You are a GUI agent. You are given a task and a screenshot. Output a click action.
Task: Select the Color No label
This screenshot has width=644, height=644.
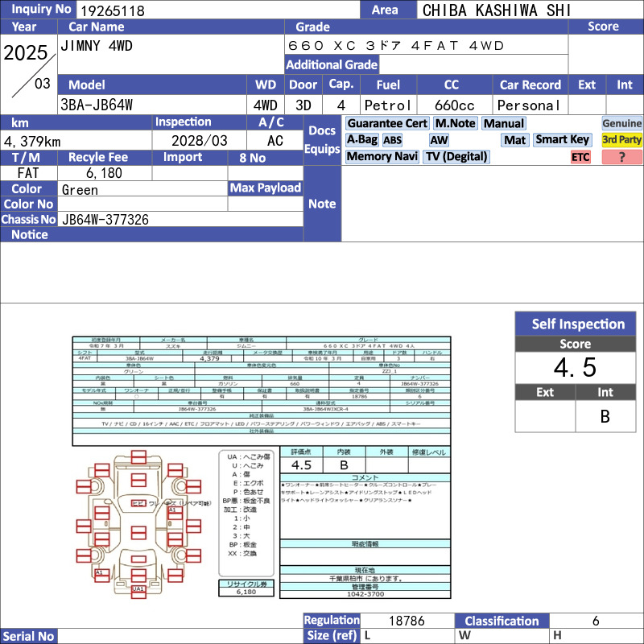pyautogui.click(x=29, y=204)
